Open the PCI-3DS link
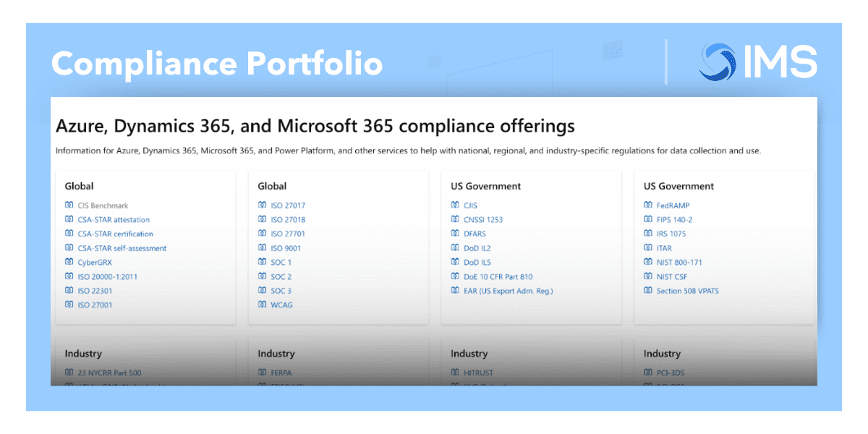The image size is (868, 434). (x=671, y=373)
